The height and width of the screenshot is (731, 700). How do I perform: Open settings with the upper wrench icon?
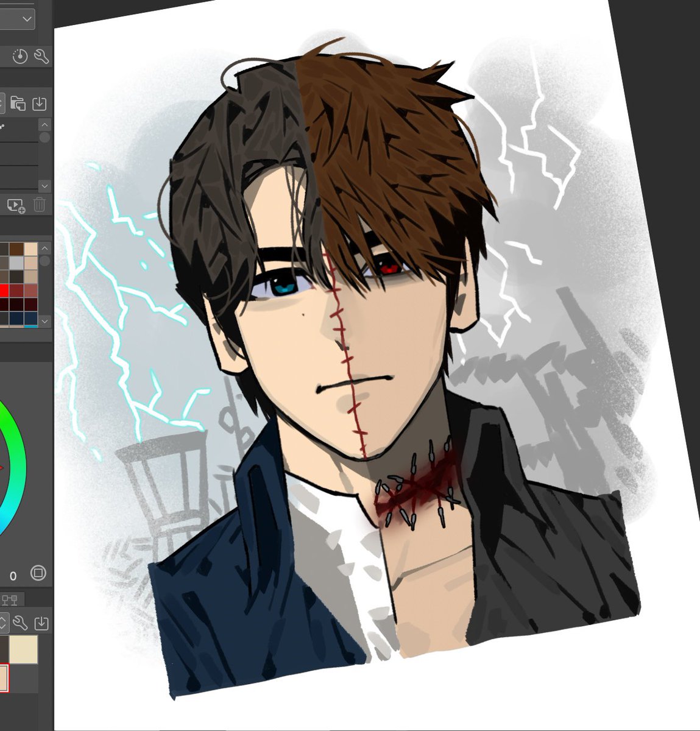click(x=41, y=57)
